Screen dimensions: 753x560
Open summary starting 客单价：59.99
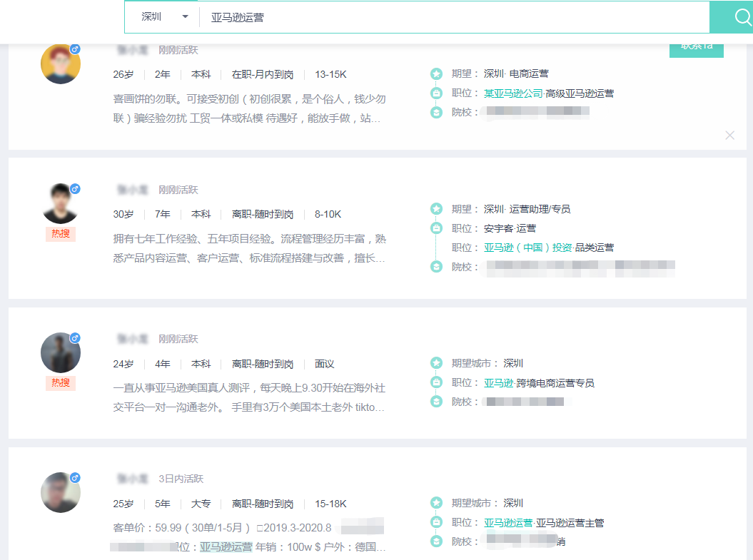point(249,537)
